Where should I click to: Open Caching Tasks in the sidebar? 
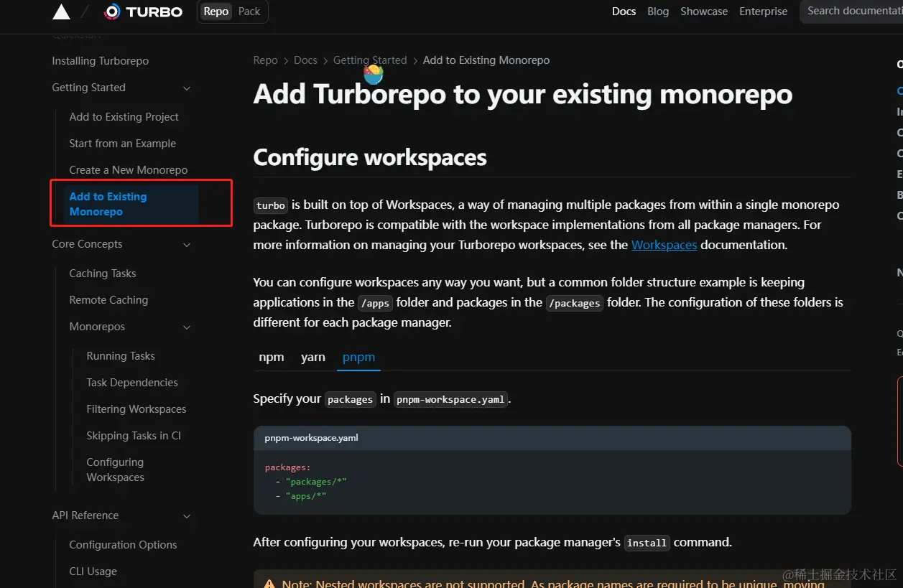click(103, 274)
